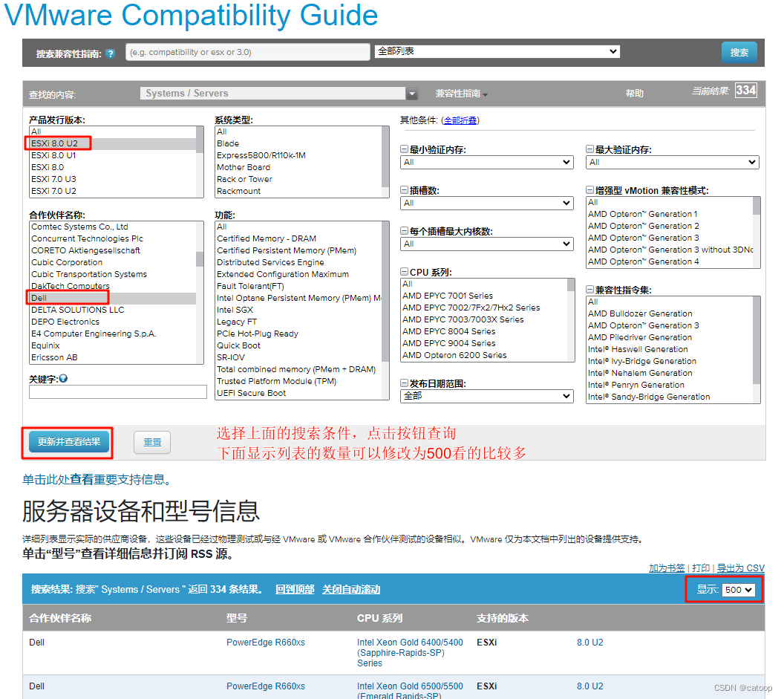Select DELTA SOLUTIONS LLC partner

113,311
